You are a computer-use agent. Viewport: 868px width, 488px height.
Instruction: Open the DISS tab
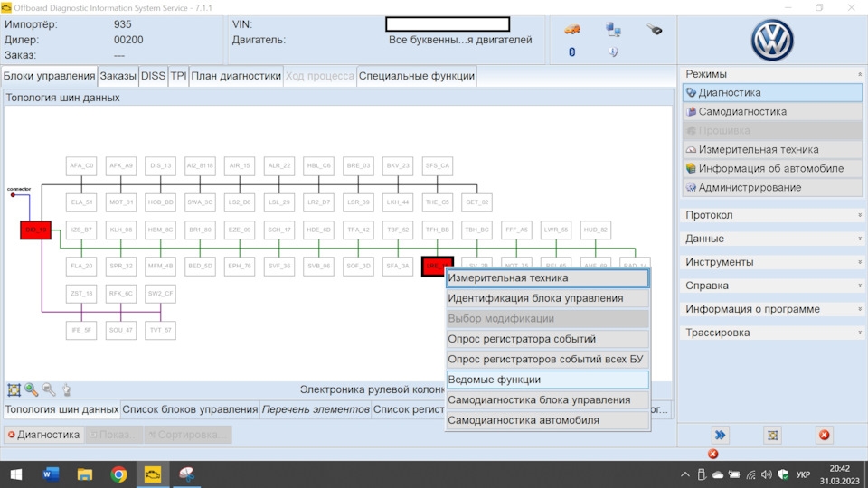point(154,76)
